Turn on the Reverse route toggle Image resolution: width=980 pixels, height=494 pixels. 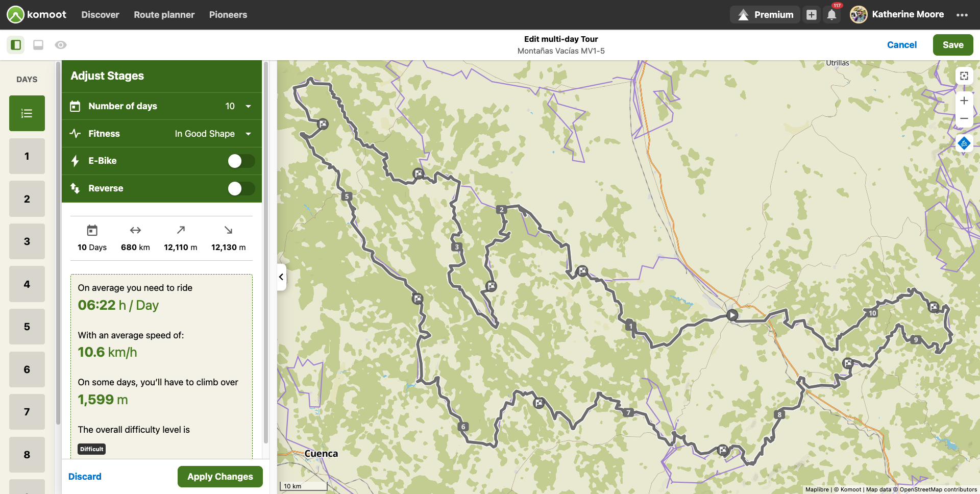coord(241,188)
